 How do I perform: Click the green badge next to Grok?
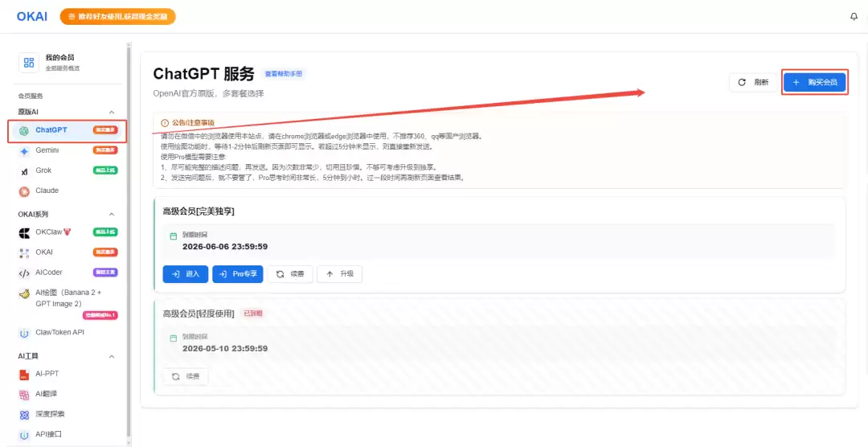tap(105, 170)
